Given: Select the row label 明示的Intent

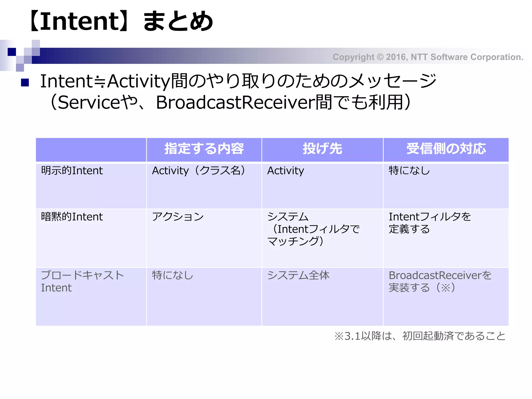Looking at the screenshot, I should click(x=72, y=171).
